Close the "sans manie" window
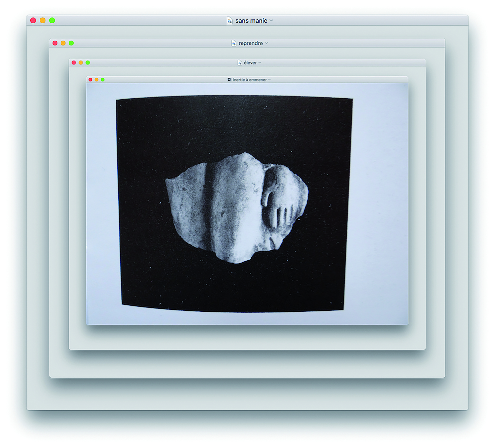Viewport: 495px width, 448px height. click(33, 20)
